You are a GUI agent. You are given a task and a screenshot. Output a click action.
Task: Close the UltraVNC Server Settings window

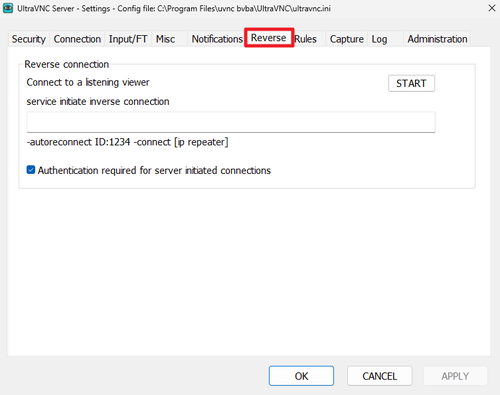[x=492, y=8]
